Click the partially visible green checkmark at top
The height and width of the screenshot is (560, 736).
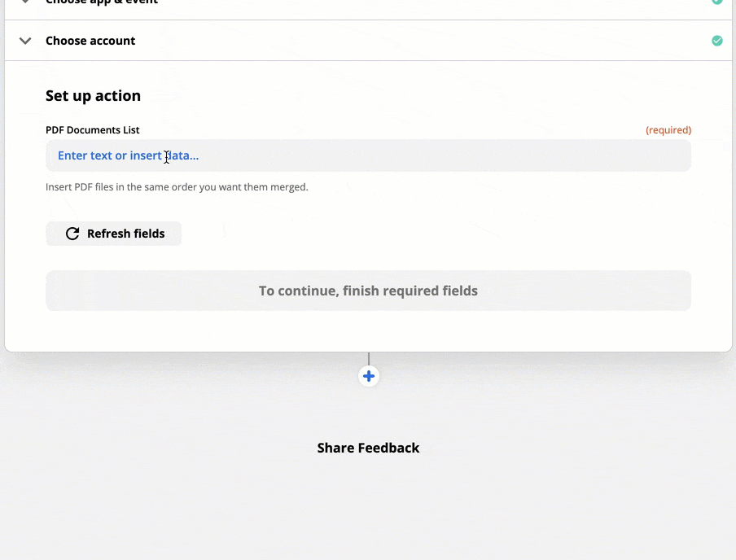[x=716, y=2]
